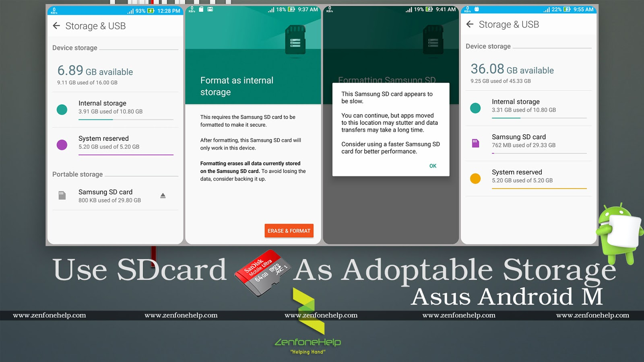Tap battery icon beside 93% in status bar
This screenshot has width=644, height=362.
pyautogui.click(x=151, y=11)
